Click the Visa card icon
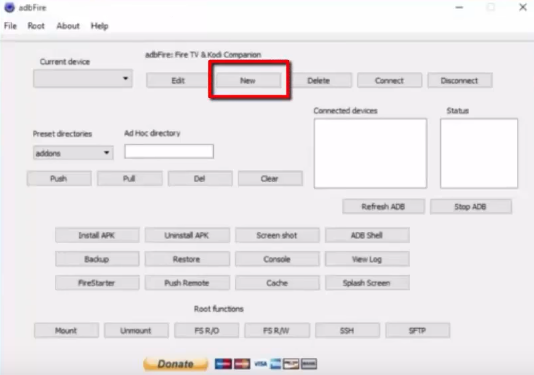 click(x=261, y=364)
